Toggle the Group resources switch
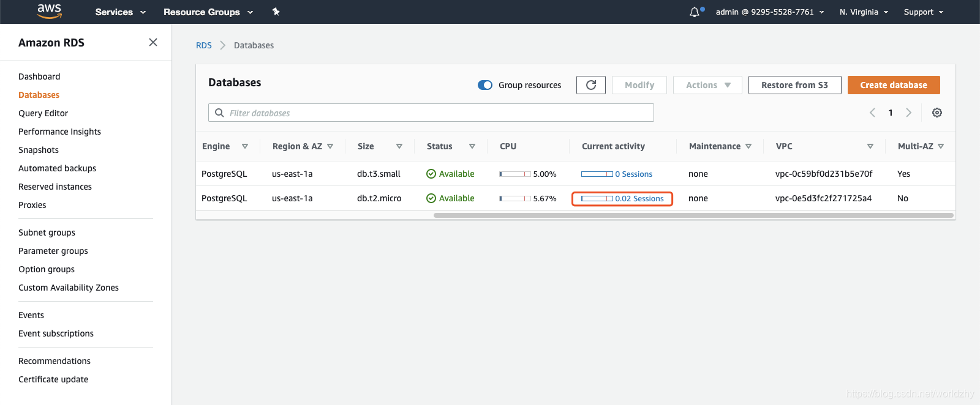 pos(485,85)
